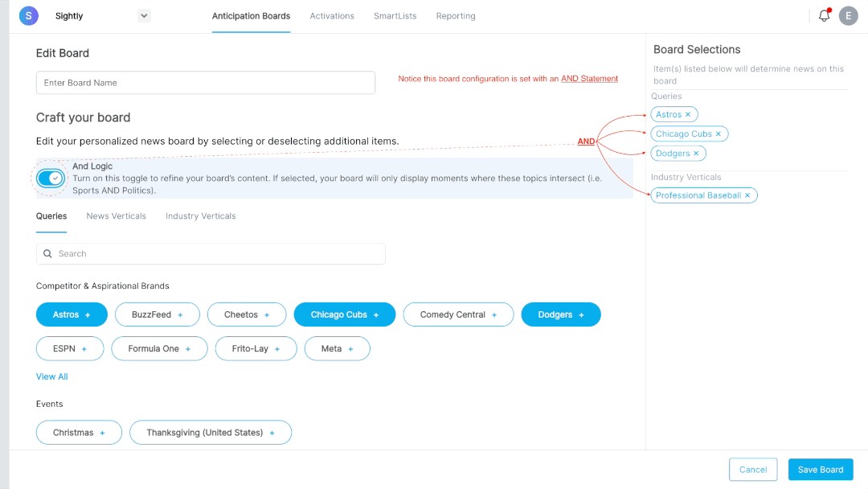The height and width of the screenshot is (489, 868).
Task: Switch to the Reporting tab
Action: point(455,15)
